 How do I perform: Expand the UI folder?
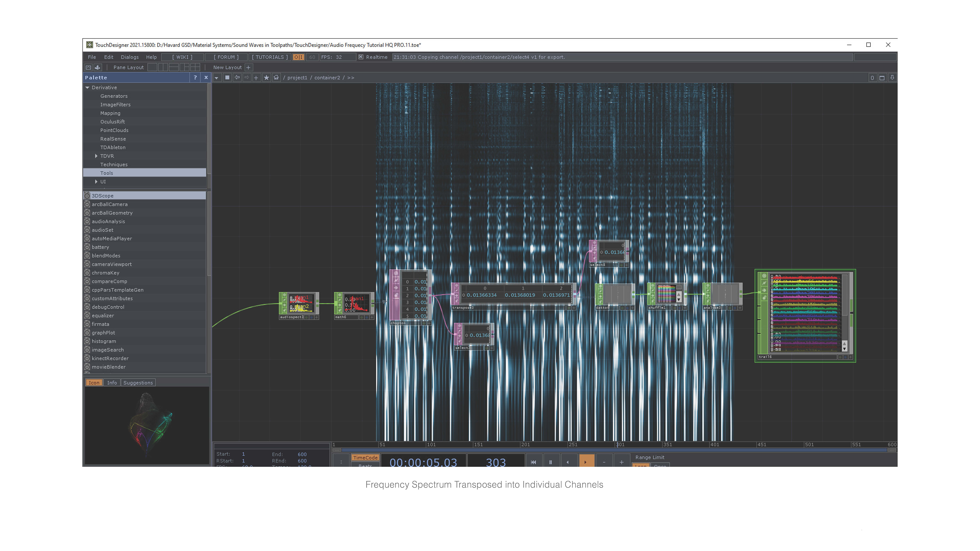click(96, 182)
